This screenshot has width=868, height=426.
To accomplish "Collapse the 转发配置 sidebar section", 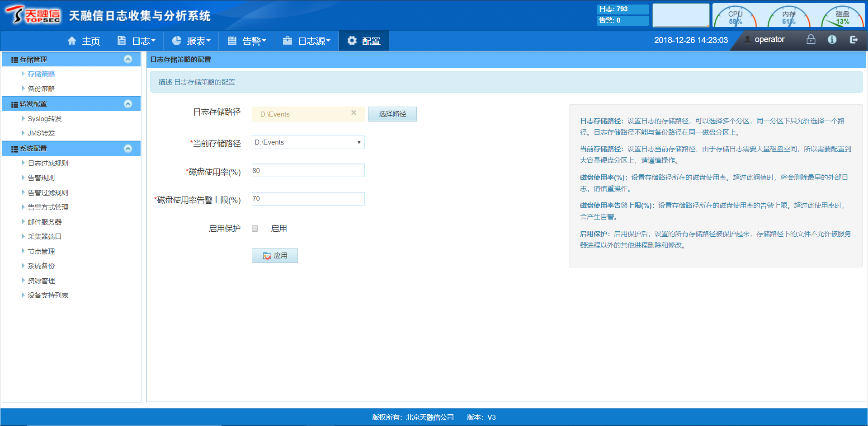I will [128, 104].
